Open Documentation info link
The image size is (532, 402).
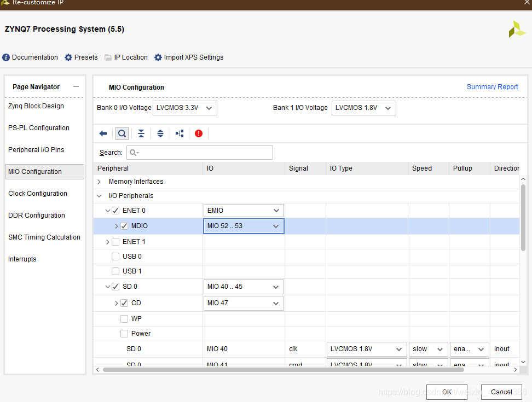30,57
